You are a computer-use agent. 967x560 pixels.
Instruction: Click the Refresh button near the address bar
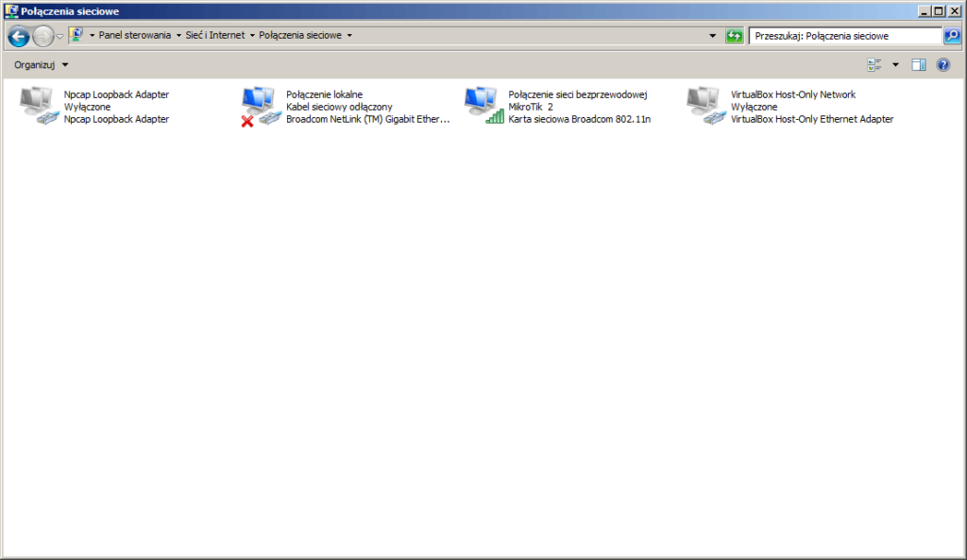[x=735, y=35]
